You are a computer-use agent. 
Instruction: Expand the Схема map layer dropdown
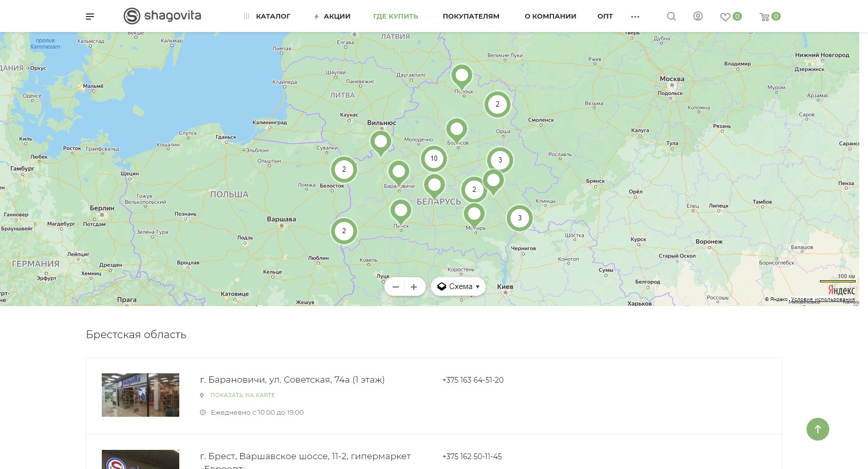(458, 286)
